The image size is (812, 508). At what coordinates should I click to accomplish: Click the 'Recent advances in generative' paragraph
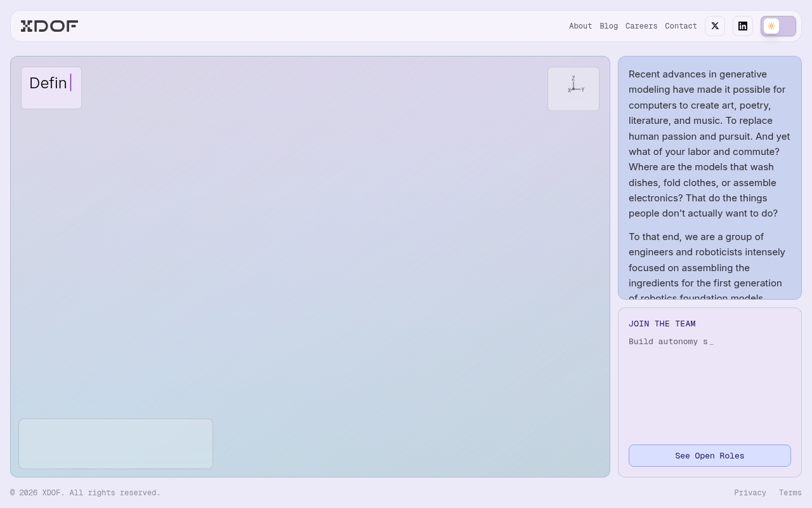710,144
